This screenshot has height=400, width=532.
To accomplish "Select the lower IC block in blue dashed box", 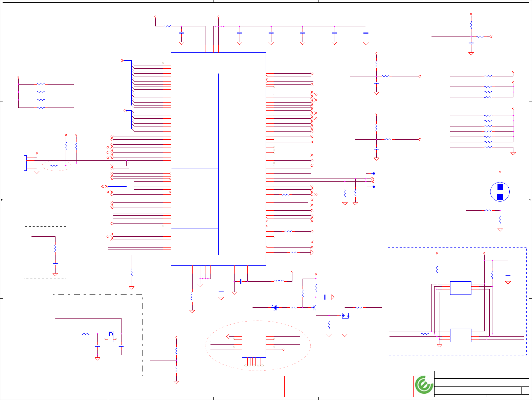I will [x=461, y=335].
